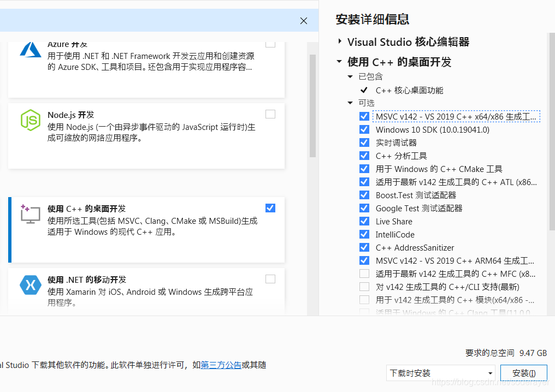This screenshot has height=392, width=555.
Task: Collapse 使用 C++ 的桌面开发 details section
Action: [339, 62]
